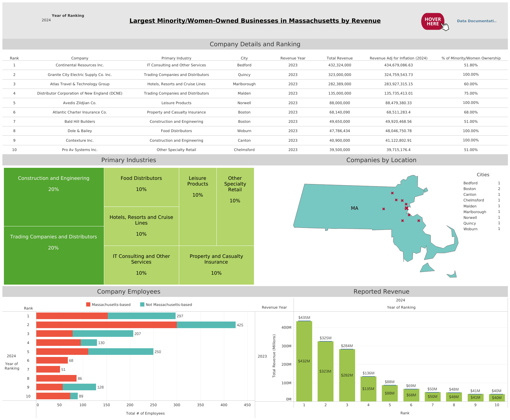
Task: Click Atlantic Charter Insurance Co. cell
Action: point(80,112)
